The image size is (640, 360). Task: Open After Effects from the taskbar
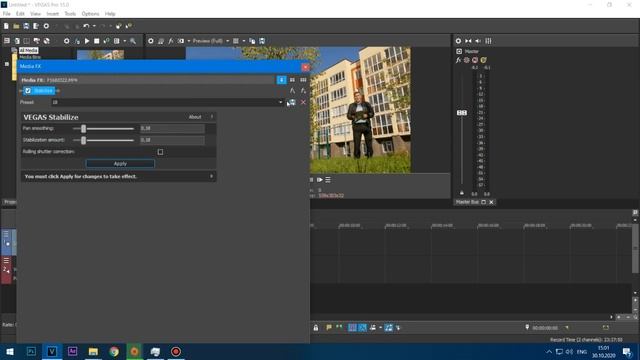coord(72,351)
